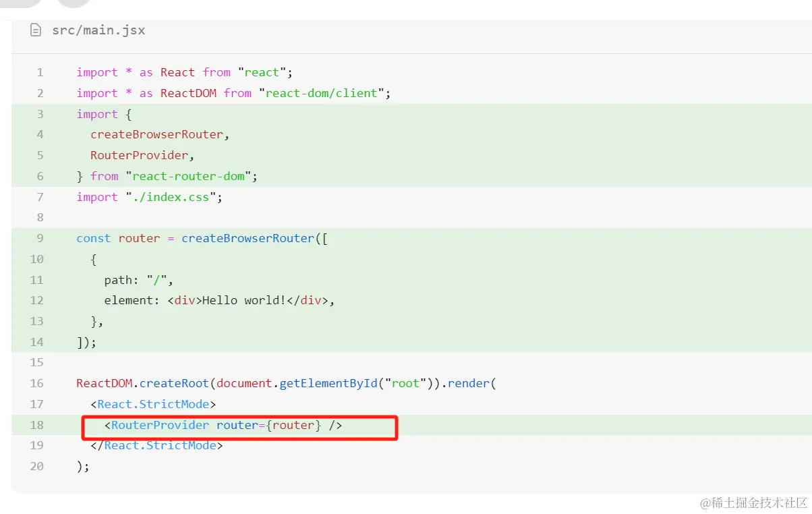
Task: Click the const router declaration
Action: pyautogui.click(x=119, y=238)
